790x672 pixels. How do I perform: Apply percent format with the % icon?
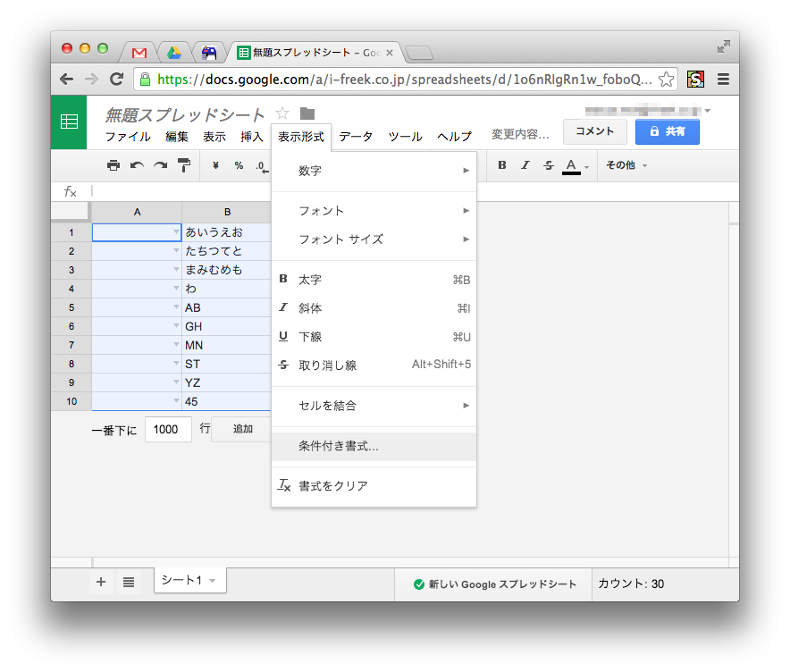[x=238, y=165]
